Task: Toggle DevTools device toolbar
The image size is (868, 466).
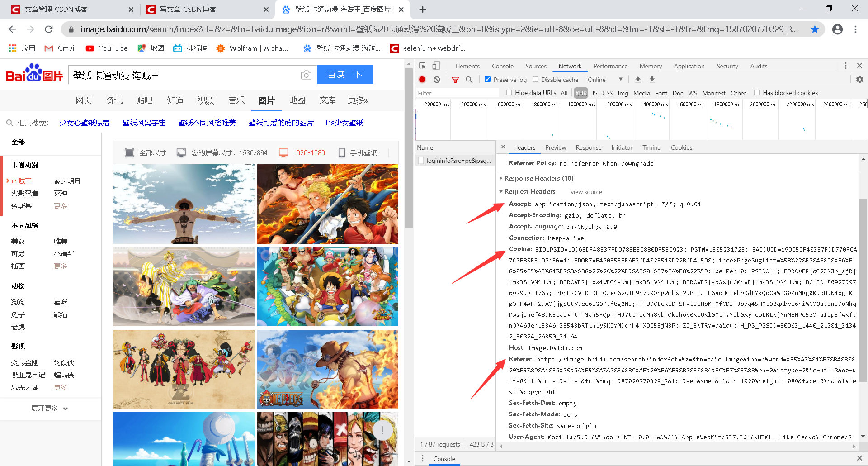Action: tap(436, 66)
